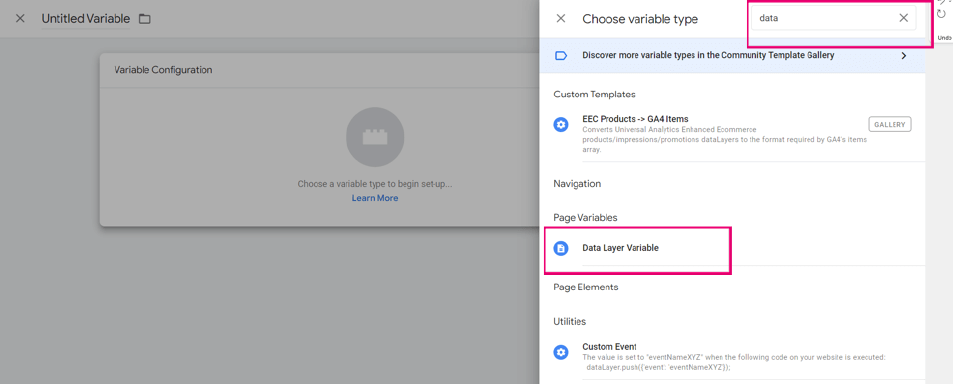Click the Navigation section heading

pos(577,184)
